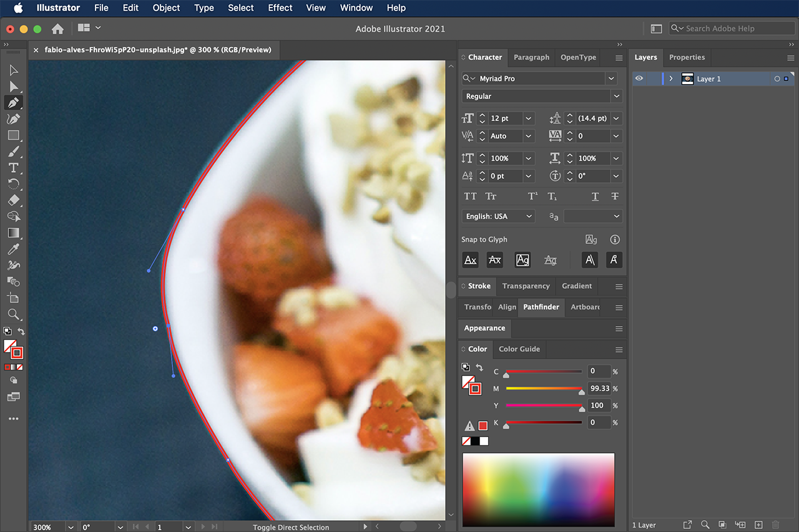
Task: Open Snap to Glyph info icon
Action: coord(615,239)
